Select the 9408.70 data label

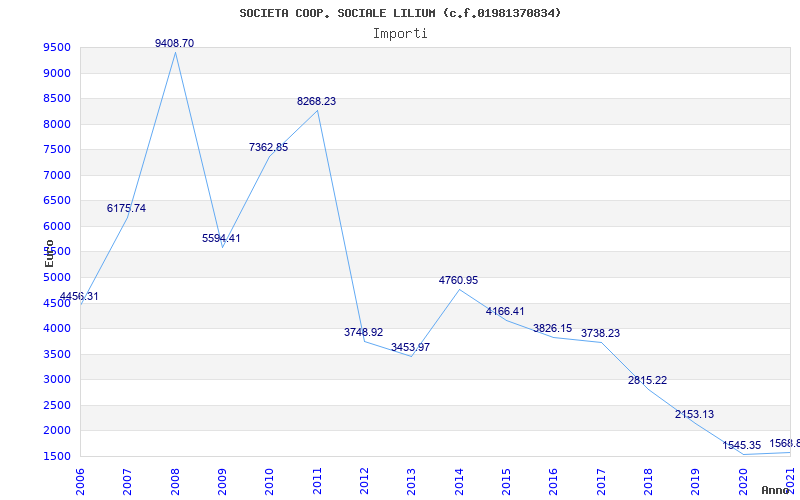174,43
